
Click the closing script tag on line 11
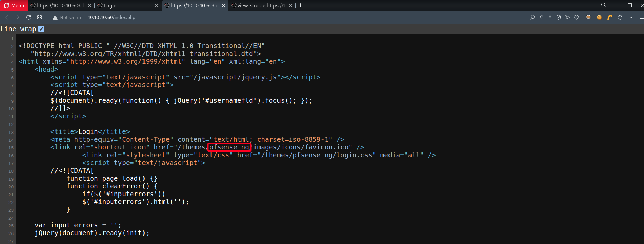[68, 116]
